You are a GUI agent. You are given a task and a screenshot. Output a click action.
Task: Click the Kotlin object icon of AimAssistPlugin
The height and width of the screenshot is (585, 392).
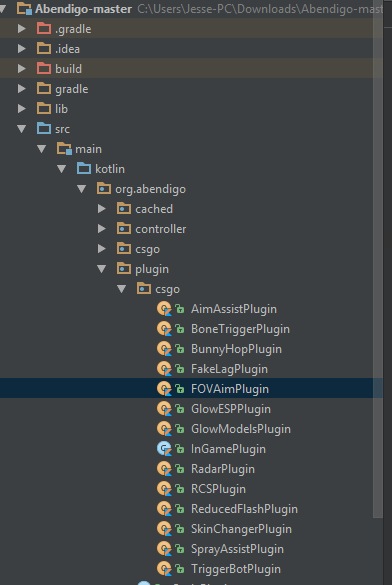[164, 309]
